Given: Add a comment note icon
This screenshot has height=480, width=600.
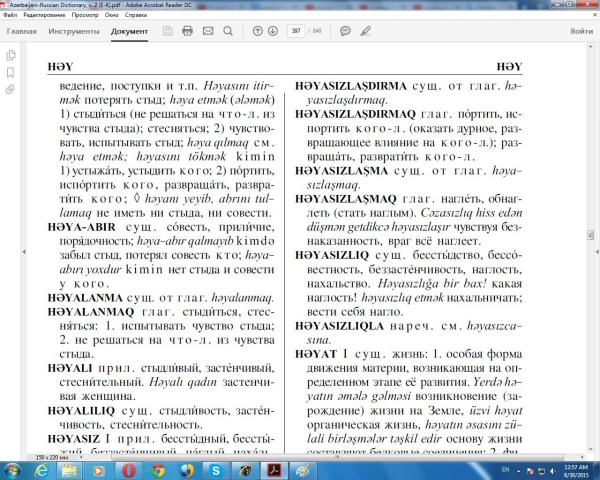Looking at the screenshot, I should [345, 31].
